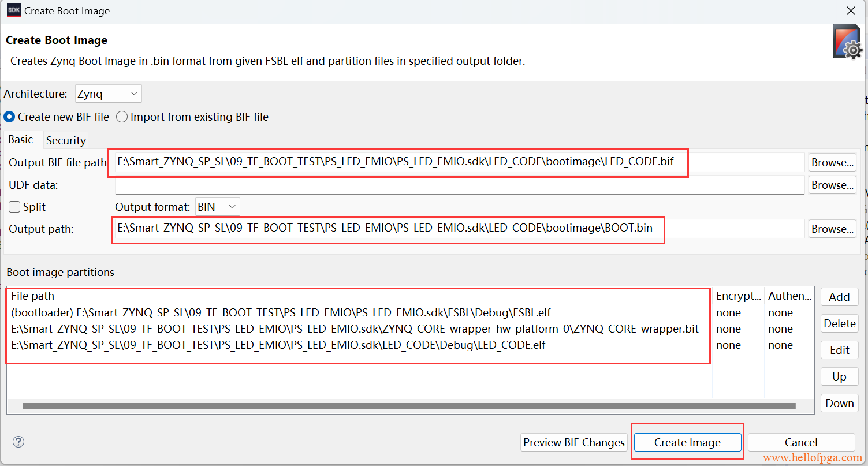868x466 pixels.
Task: Select the Basic tab
Action: coord(21,140)
